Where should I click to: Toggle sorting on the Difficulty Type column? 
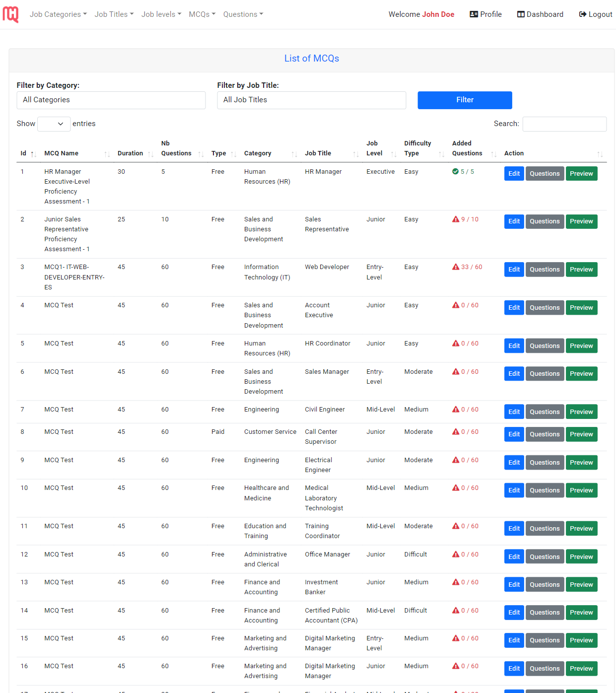442,154
